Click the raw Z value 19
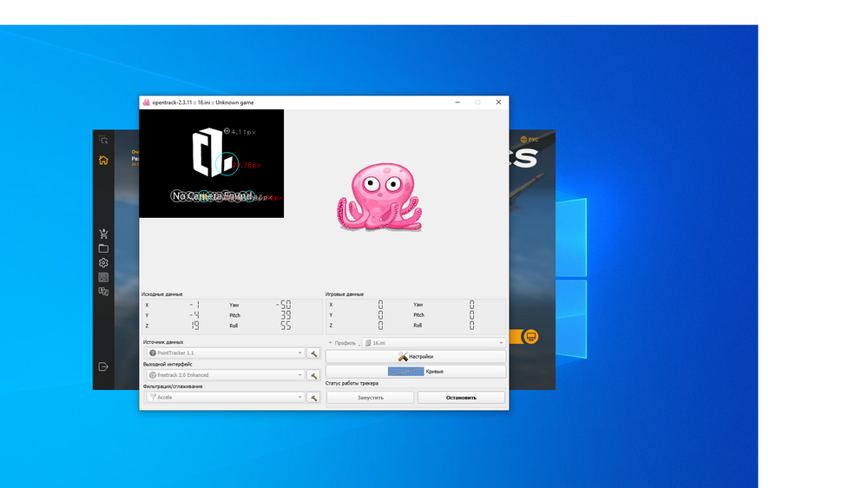The height and width of the screenshot is (488, 868). [x=194, y=326]
